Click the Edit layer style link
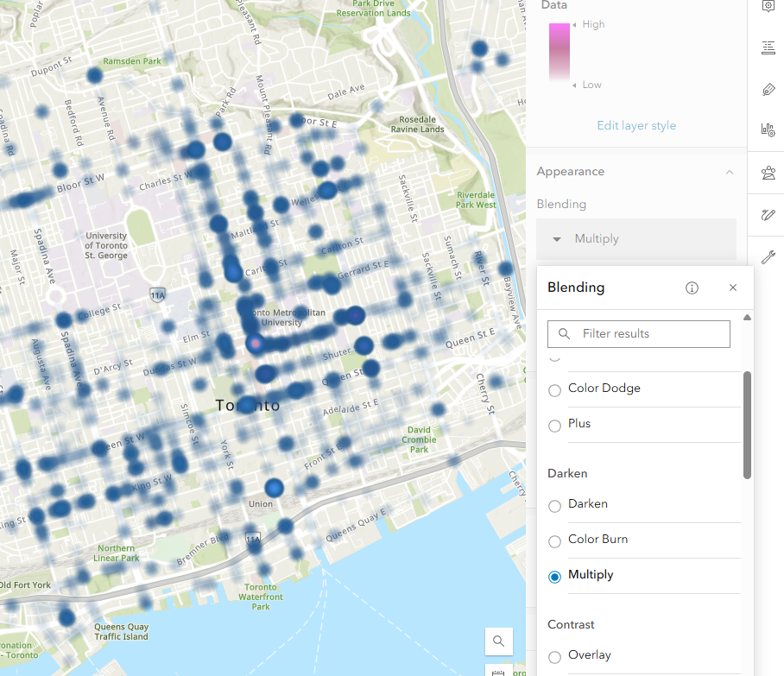This screenshot has width=784, height=676. 636,125
